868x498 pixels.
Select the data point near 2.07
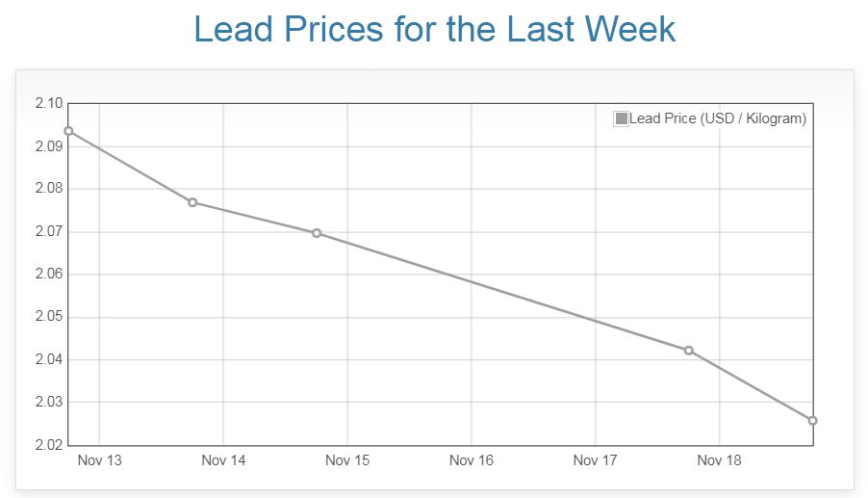(317, 233)
